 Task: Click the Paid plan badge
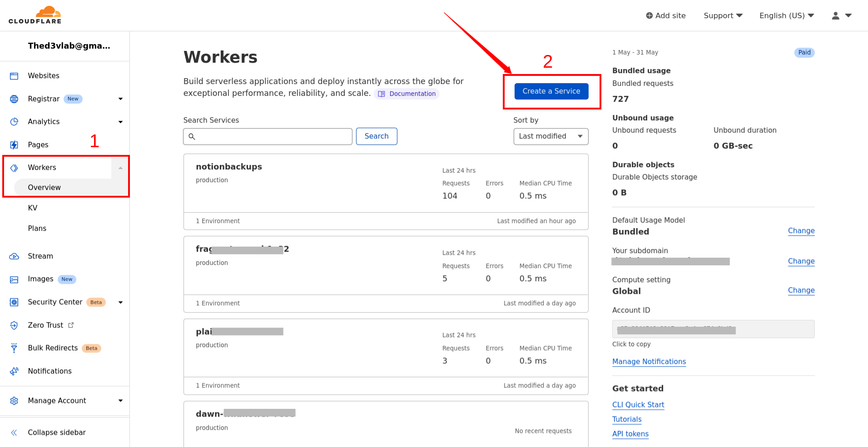804,53
